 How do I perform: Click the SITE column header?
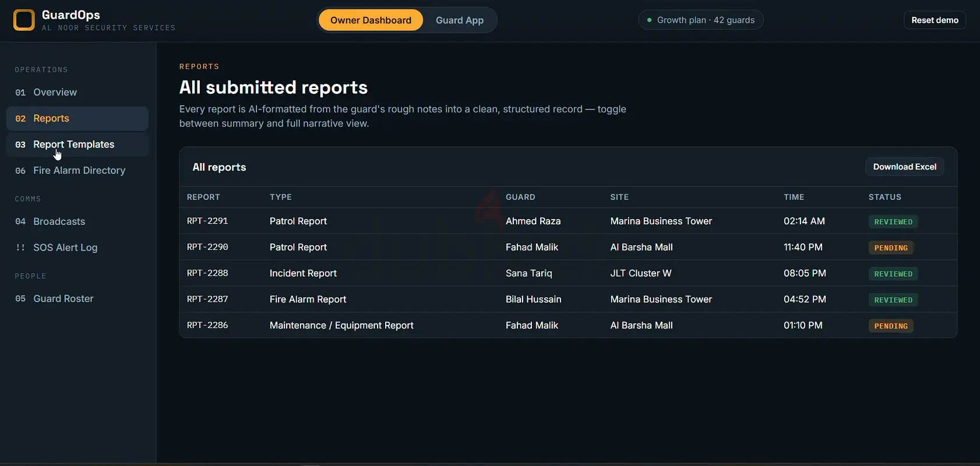click(619, 197)
